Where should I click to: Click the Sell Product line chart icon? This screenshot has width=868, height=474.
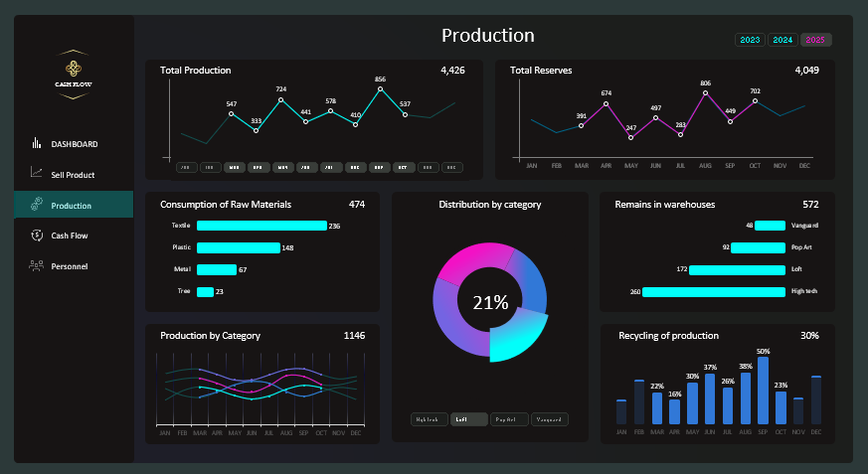pyautogui.click(x=36, y=174)
